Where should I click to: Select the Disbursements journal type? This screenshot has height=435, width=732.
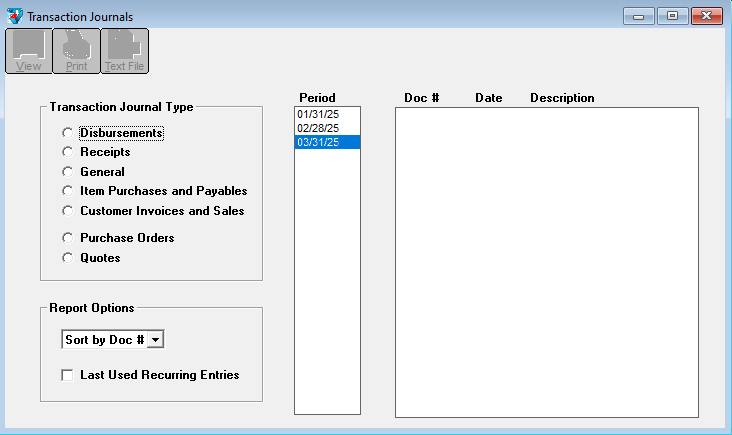coord(68,133)
